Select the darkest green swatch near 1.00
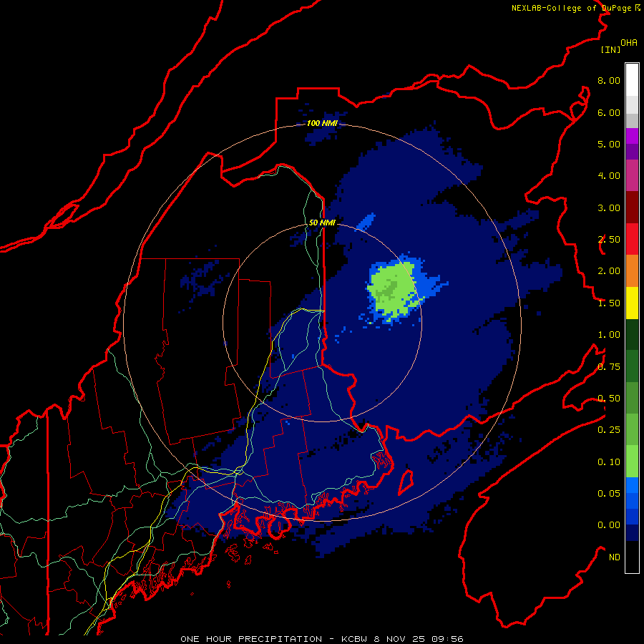The width and height of the screenshot is (644, 644). [x=632, y=334]
